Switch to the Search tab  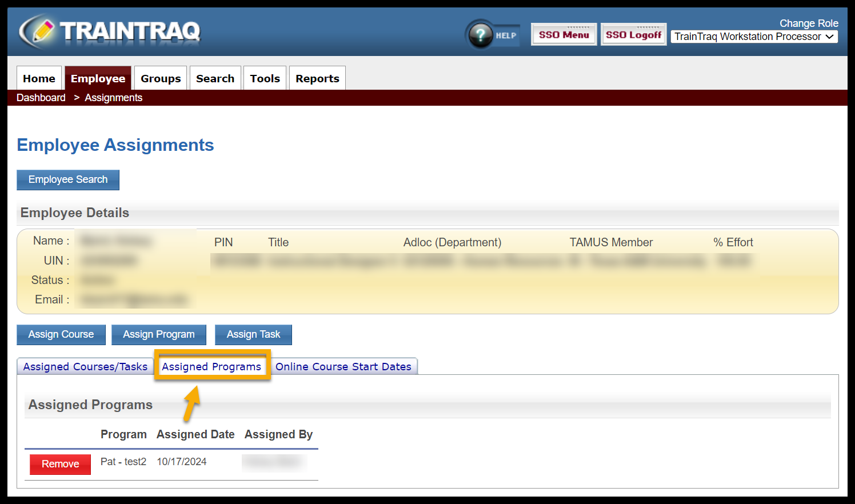[215, 78]
